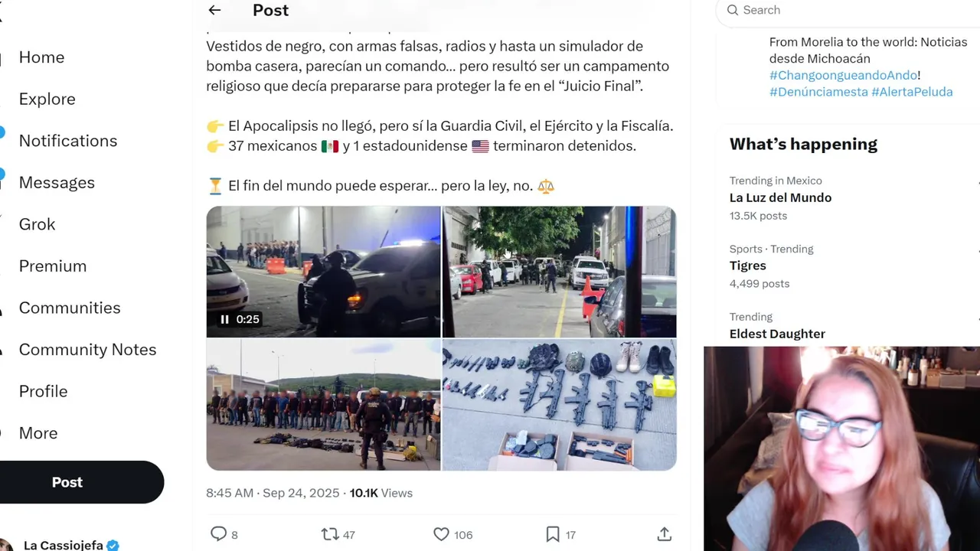Image resolution: width=980 pixels, height=551 pixels.
Task: Go back using the arrow beside Post
Action: (214, 10)
